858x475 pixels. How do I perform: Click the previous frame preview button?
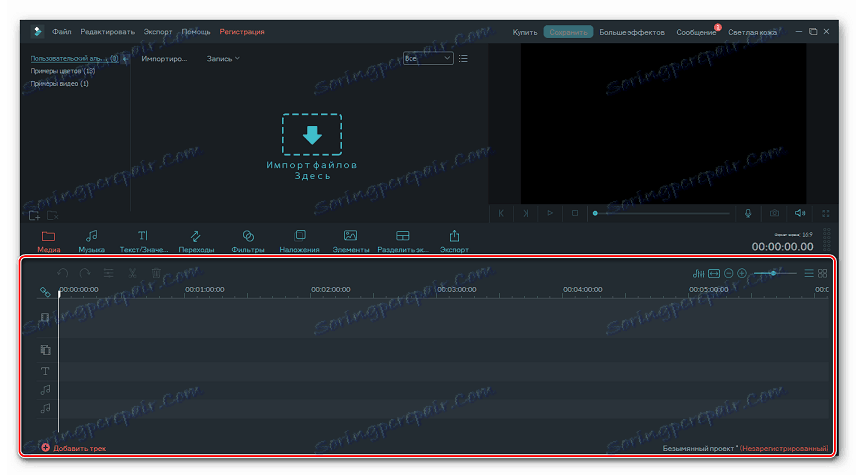pos(501,213)
